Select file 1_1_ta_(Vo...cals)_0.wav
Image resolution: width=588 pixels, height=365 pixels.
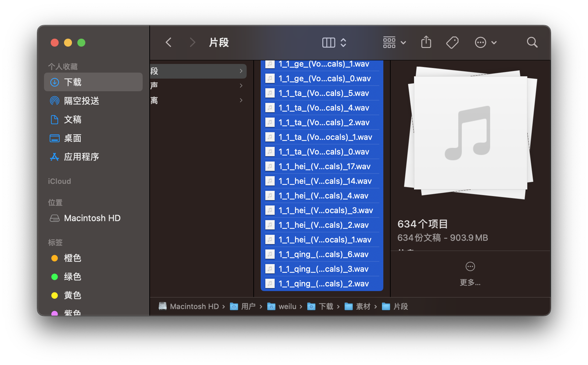(x=322, y=152)
